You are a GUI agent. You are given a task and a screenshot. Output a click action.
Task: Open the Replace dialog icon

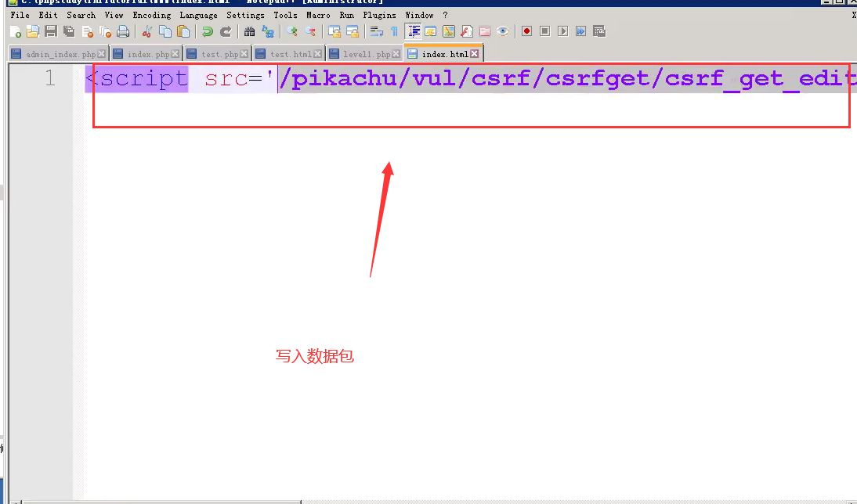[267, 31]
